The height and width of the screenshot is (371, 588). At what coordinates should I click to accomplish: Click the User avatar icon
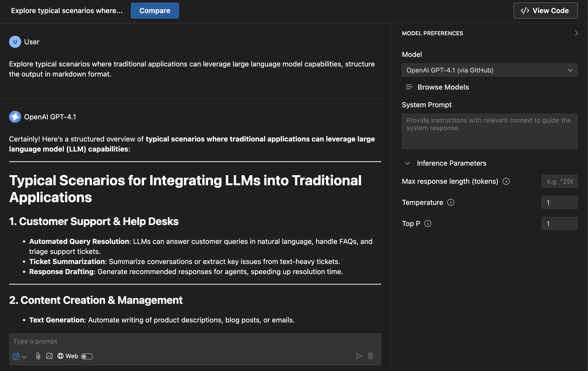(15, 42)
